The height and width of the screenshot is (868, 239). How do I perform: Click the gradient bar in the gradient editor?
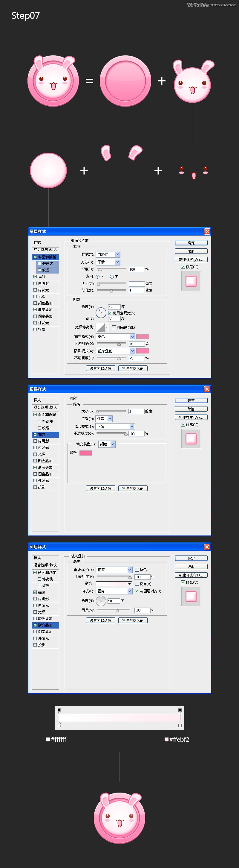tap(120, 717)
